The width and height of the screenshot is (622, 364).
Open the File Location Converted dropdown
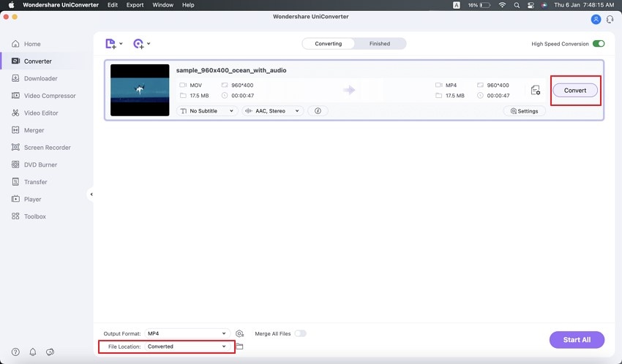tap(187, 346)
